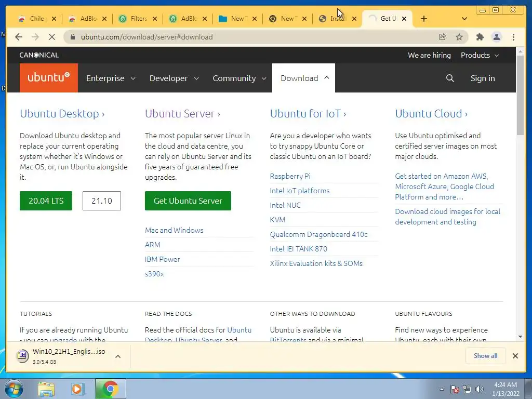
Task: Open the Ubuntu for IoT heading link
Action: click(x=308, y=114)
